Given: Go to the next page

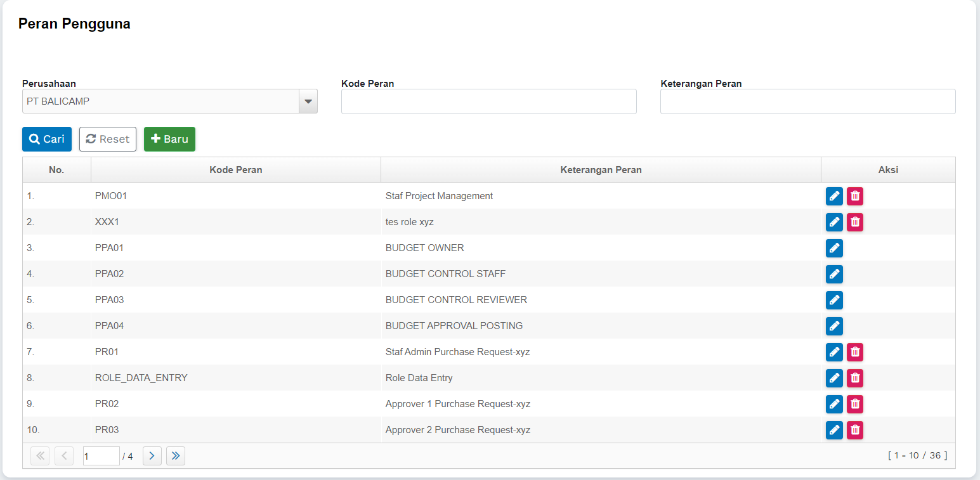Looking at the screenshot, I should pyautogui.click(x=152, y=456).
